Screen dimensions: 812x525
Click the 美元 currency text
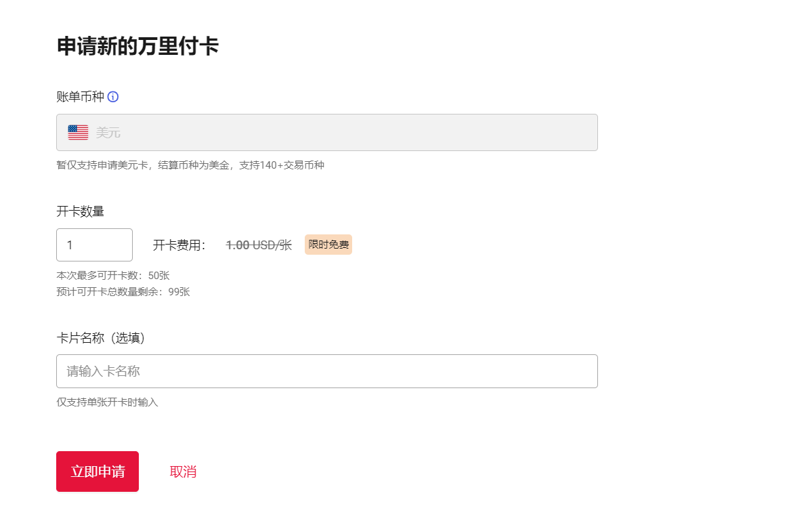(108, 133)
